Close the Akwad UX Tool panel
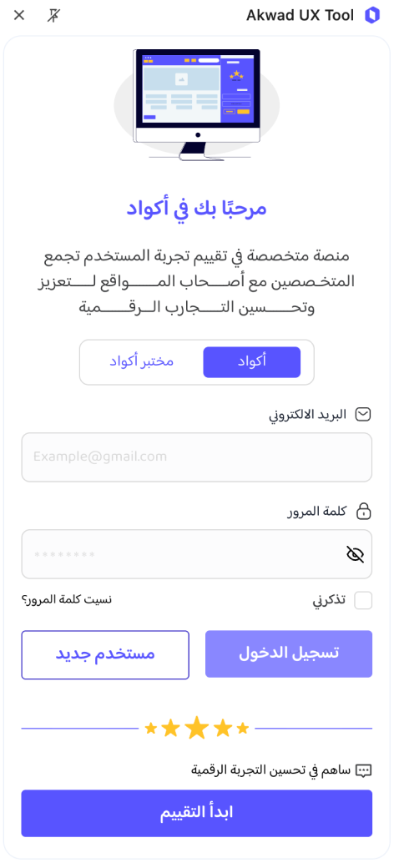This screenshot has height=868, width=399. (x=19, y=16)
